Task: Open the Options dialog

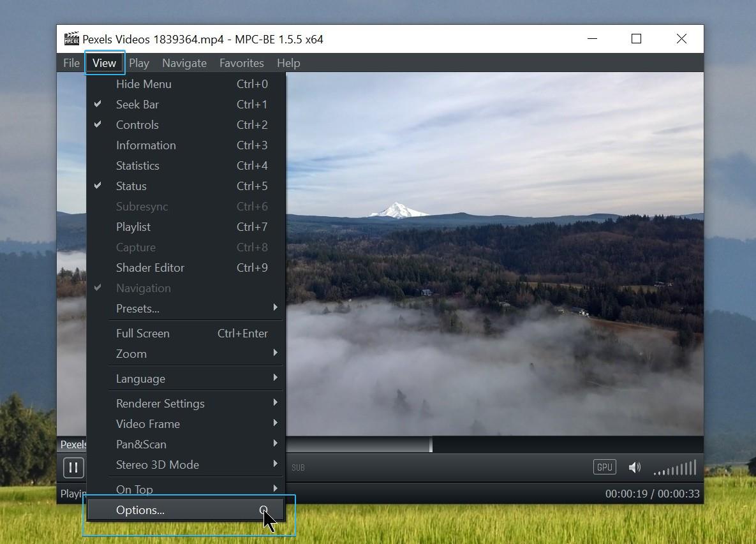Action: pos(140,510)
